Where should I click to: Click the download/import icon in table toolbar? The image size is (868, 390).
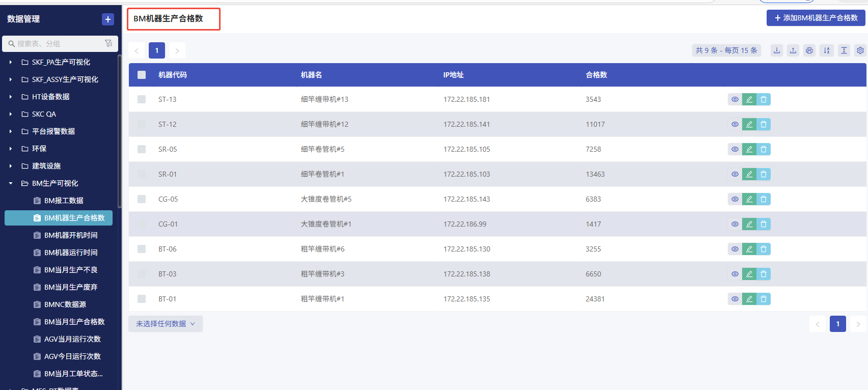pyautogui.click(x=776, y=50)
